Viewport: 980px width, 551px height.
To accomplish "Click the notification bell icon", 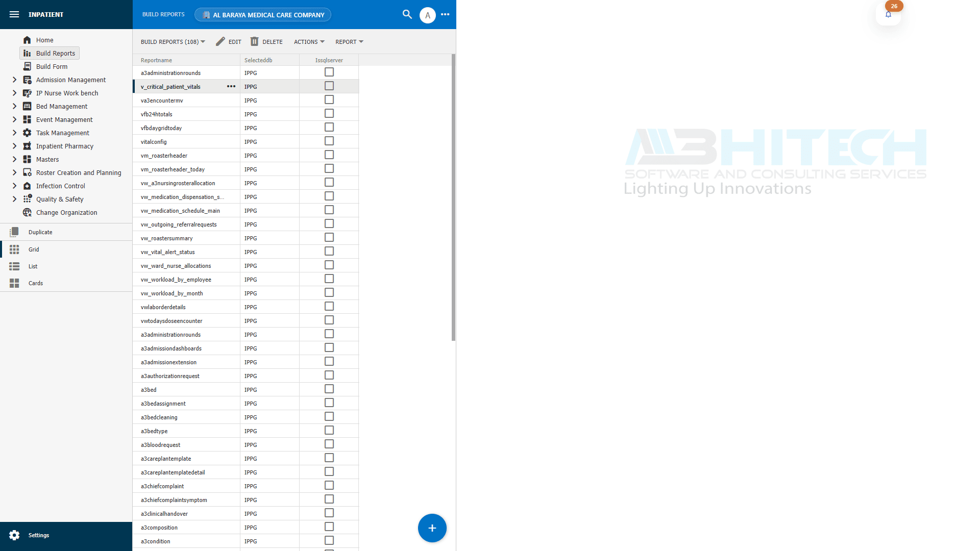I will coord(888,15).
